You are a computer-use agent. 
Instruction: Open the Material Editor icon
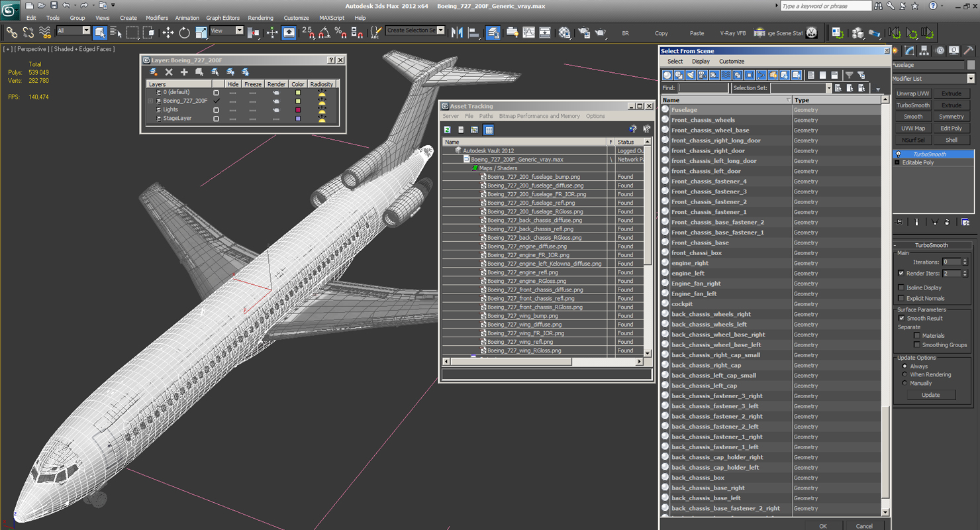[564, 32]
